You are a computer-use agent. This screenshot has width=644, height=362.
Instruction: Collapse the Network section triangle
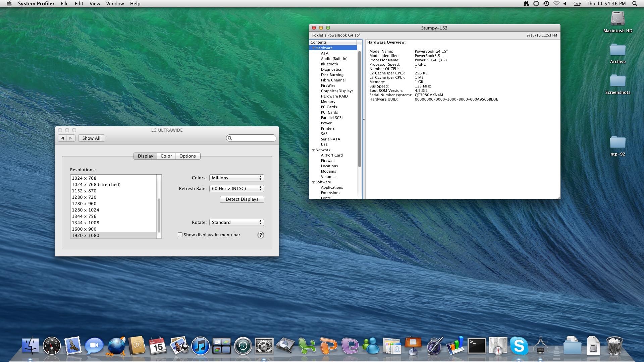tap(313, 150)
